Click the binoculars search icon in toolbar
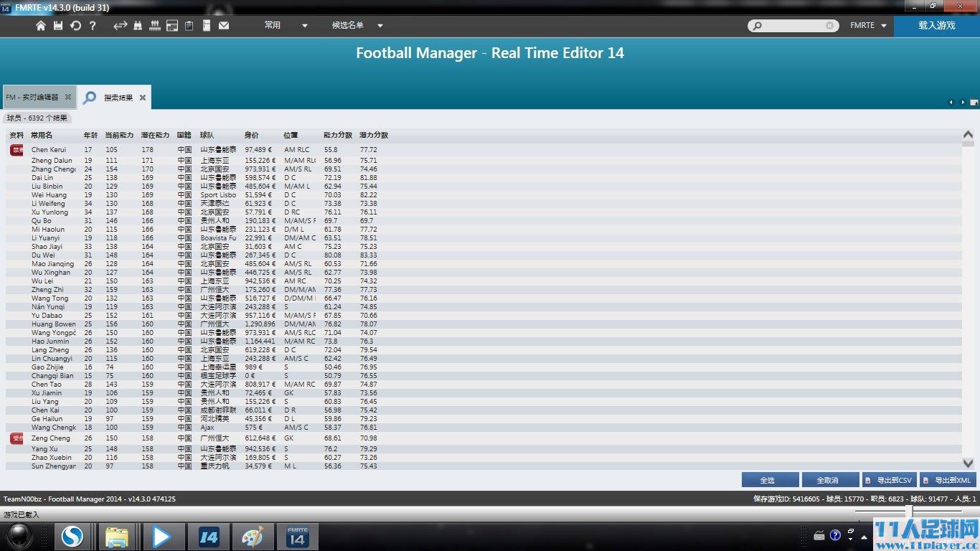 pyautogui.click(x=138, y=26)
